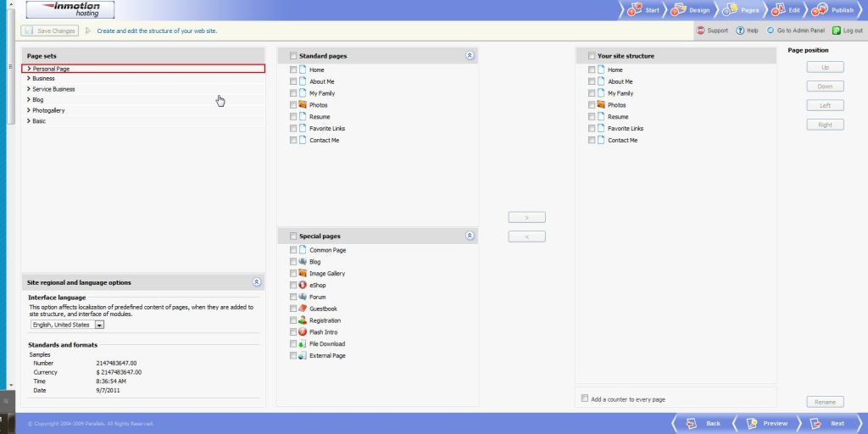Click the Image Gallery icon
This screenshot has width=868, height=434.
(x=303, y=273)
